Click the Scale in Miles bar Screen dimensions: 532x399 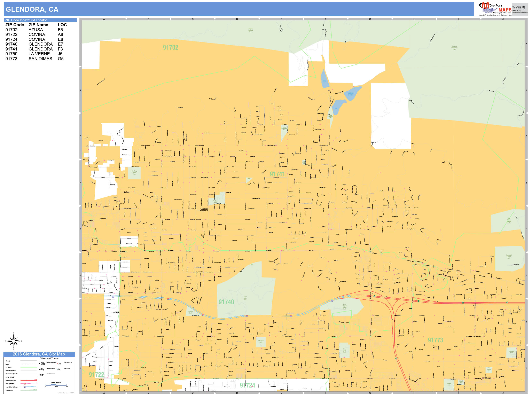[56, 385]
